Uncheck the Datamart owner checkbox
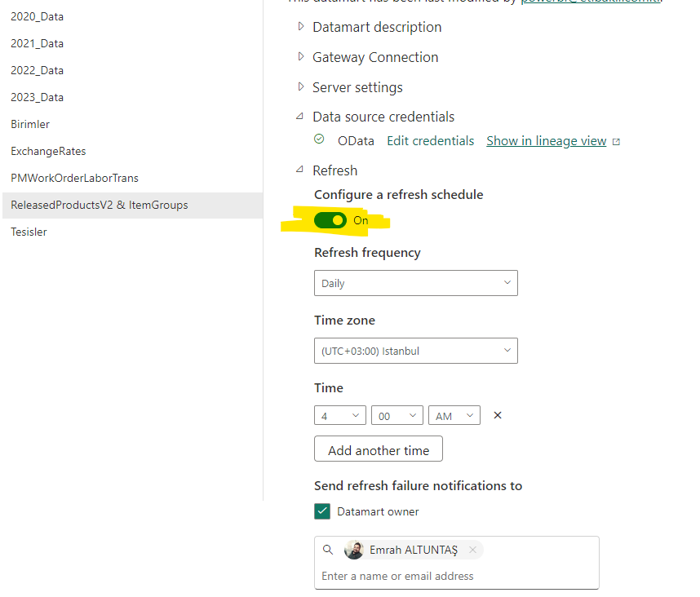700x597 pixels. pyautogui.click(x=322, y=511)
